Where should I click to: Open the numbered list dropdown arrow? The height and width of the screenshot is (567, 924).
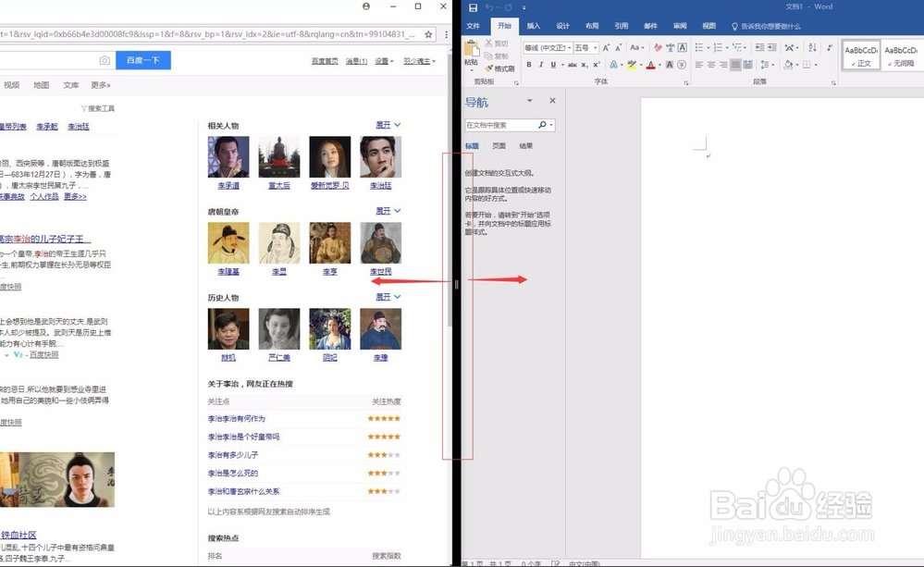point(727,48)
